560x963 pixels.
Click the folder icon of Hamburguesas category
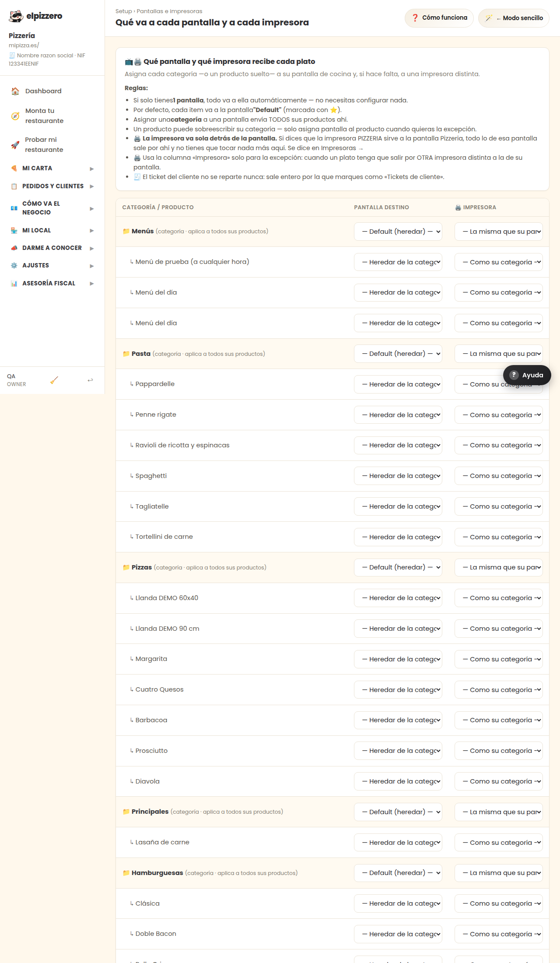(126, 873)
